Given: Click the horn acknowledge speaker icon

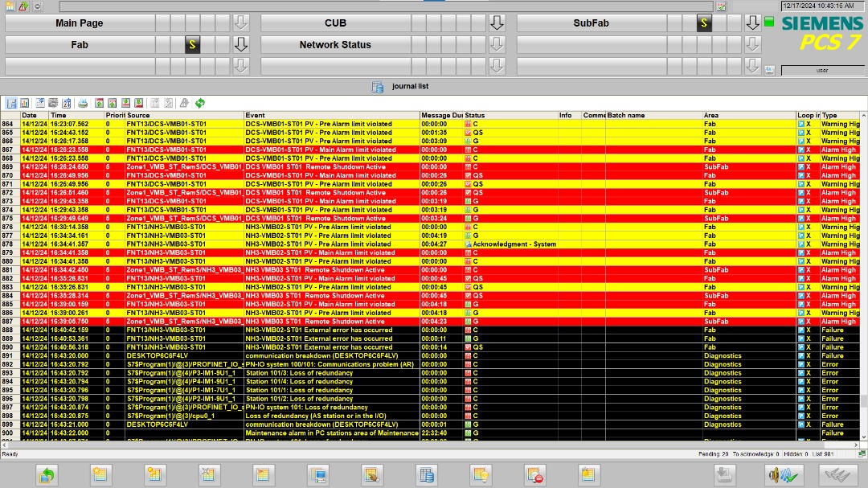Looking at the screenshot, I should [784, 474].
